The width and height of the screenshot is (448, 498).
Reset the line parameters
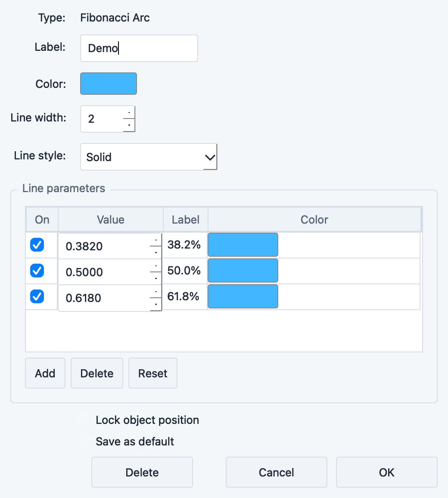point(153,373)
